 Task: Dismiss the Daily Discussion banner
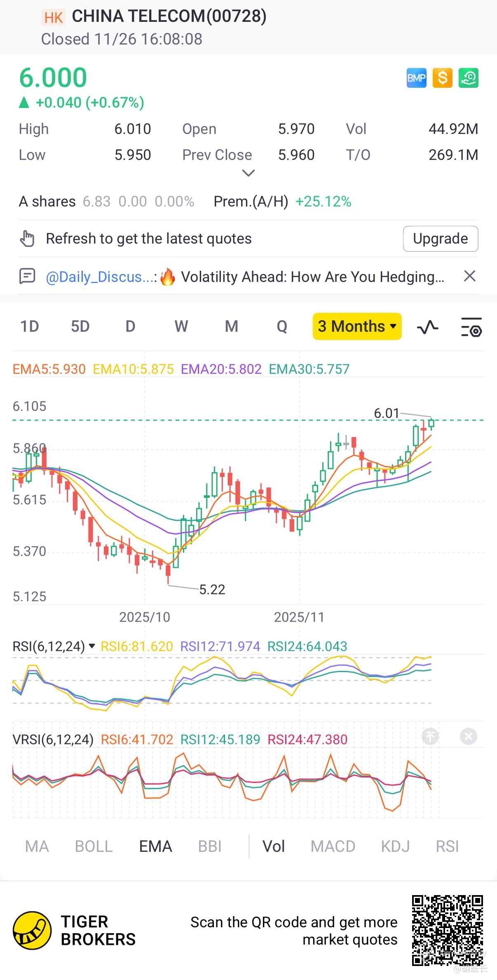tap(470, 276)
